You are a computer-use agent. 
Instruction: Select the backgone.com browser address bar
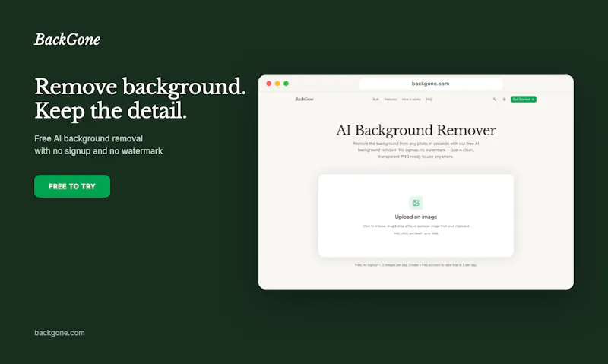[430, 84]
